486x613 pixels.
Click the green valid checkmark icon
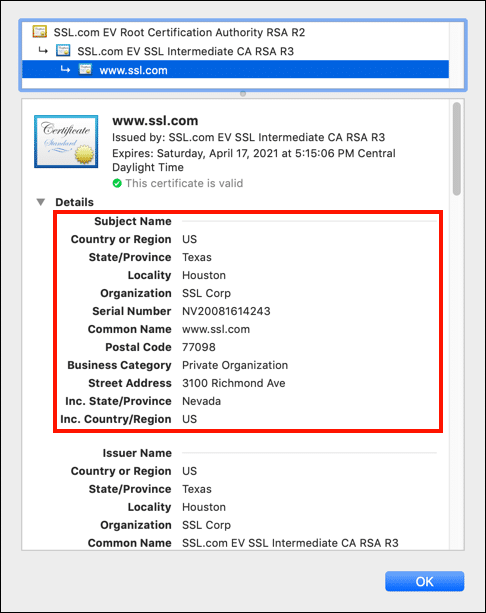[117, 183]
